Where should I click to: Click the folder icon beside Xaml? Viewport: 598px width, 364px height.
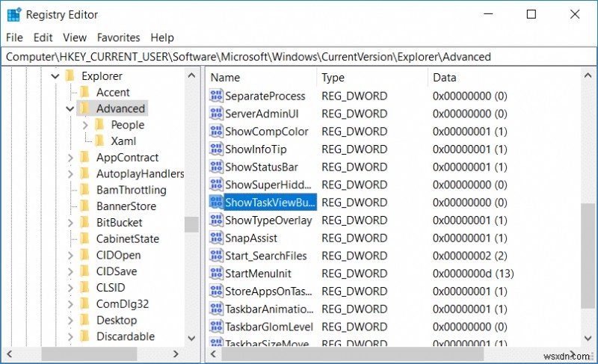pyautogui.click(x=100, y=141)
